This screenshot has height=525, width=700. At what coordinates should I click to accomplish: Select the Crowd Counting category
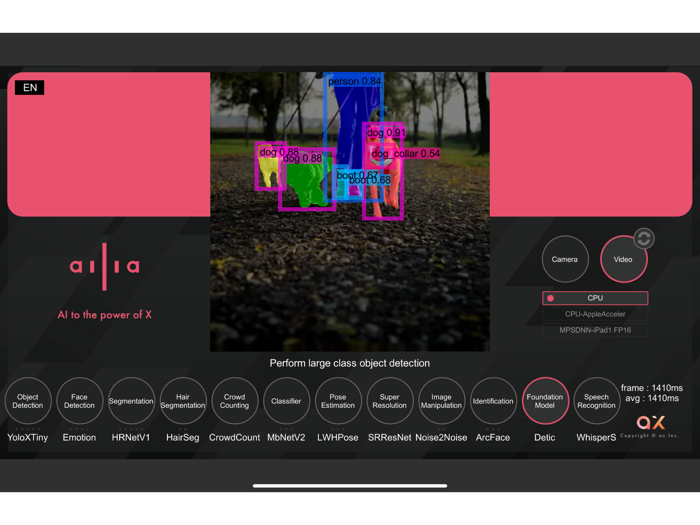(234, 401)
